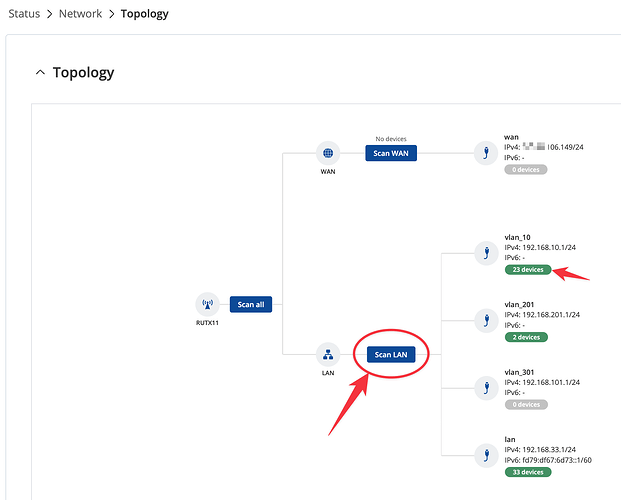Start a scan with Scan all
The height and width of the screenshot is (500, 621).
(251, 304)
